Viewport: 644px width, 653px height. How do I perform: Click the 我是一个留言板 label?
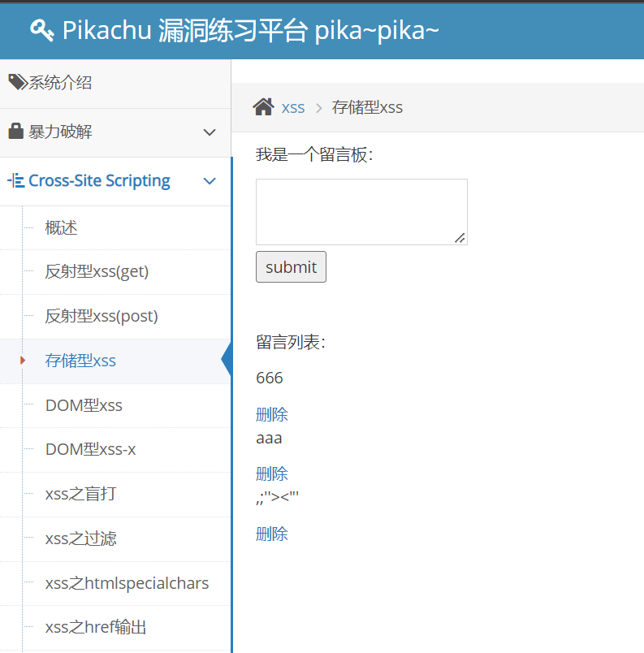(314, 155)
